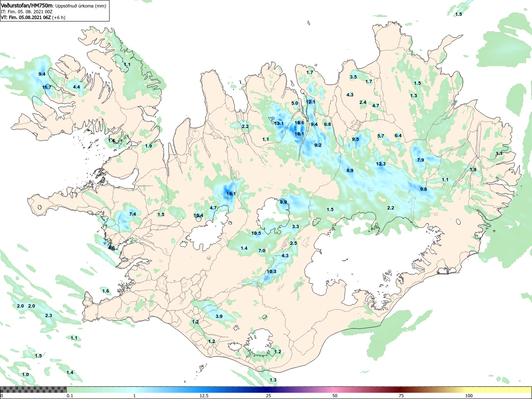Click the 5.7 precipitation label
The image size is (532, 399).
tap(381, 136)
